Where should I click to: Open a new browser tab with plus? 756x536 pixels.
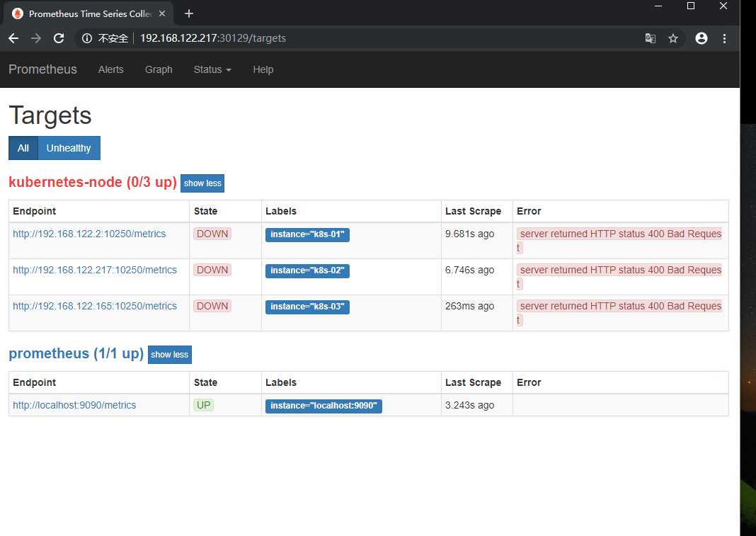[189, 13]
